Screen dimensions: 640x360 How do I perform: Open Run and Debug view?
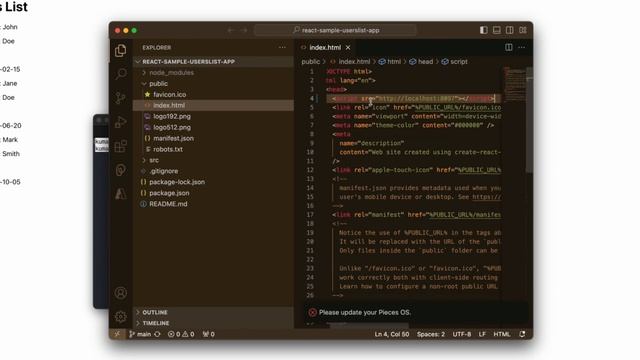(x=120, y=122)
